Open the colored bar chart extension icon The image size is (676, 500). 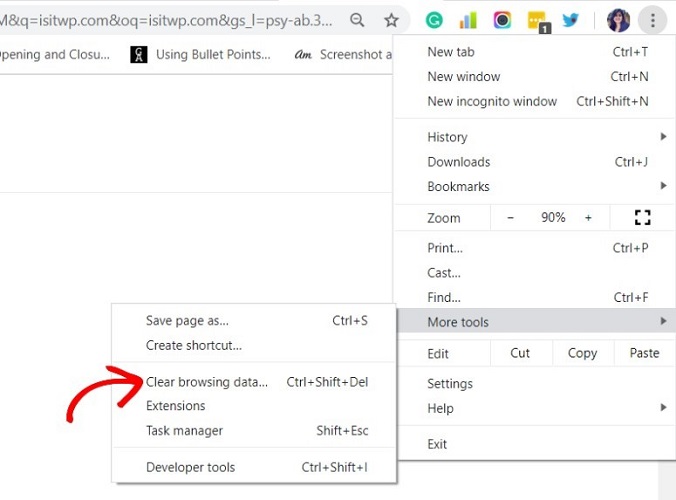coord(468,20)
